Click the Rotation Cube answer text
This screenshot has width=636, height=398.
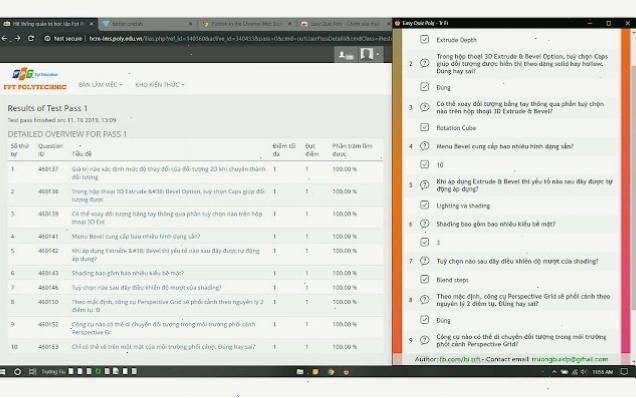(x=456, y=128)
